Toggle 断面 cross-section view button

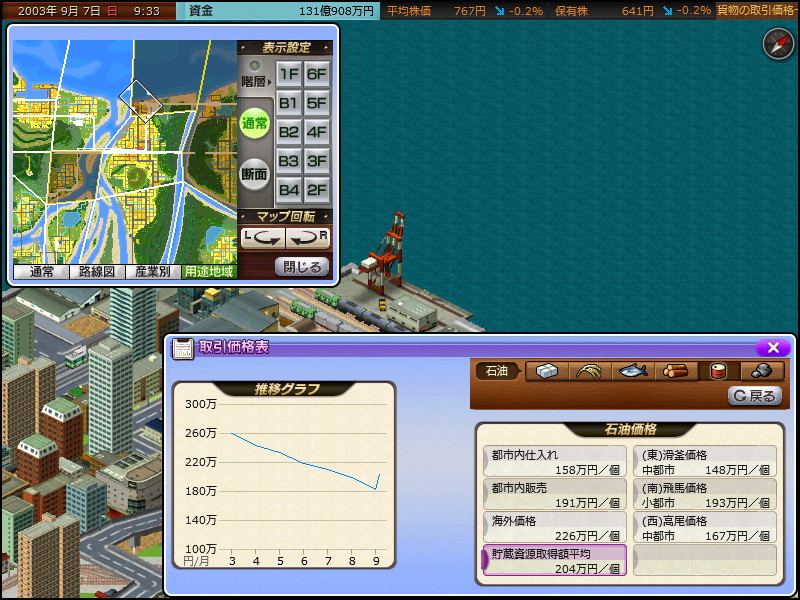[x=255, y=174]
